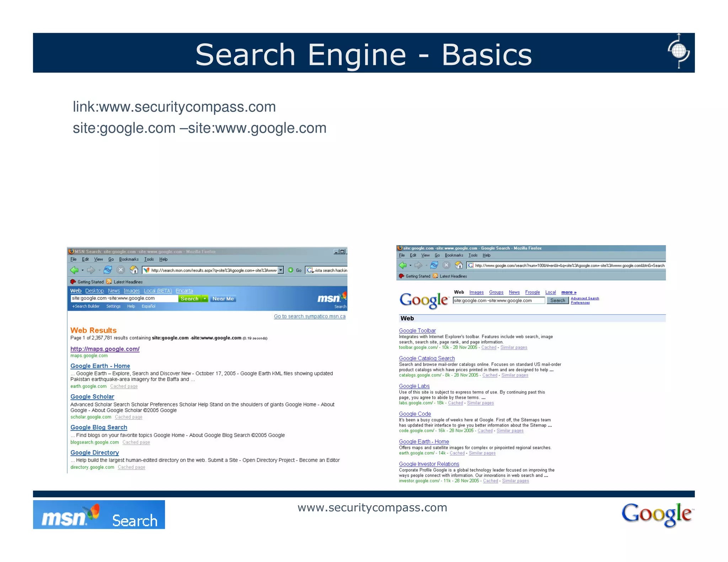Open Google Investor Relations result
Viewport: 728px width, 562px height.
[429, 464]
